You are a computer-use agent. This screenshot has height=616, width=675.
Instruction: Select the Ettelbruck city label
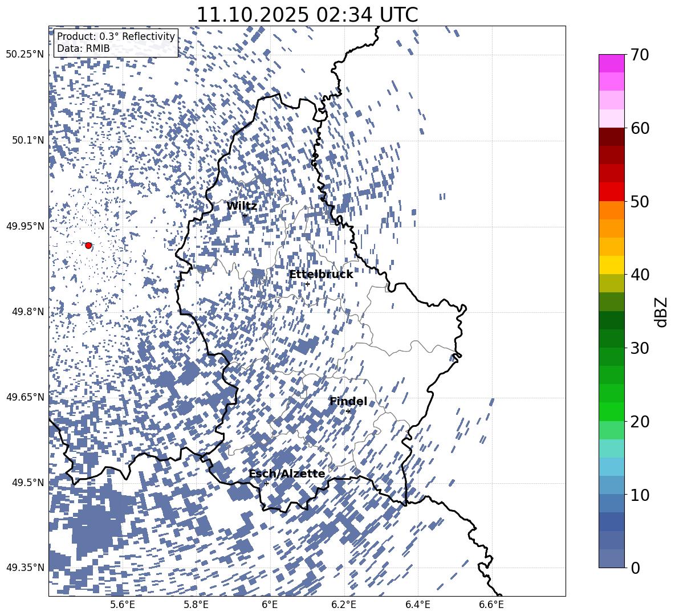(x=321, y=275)
